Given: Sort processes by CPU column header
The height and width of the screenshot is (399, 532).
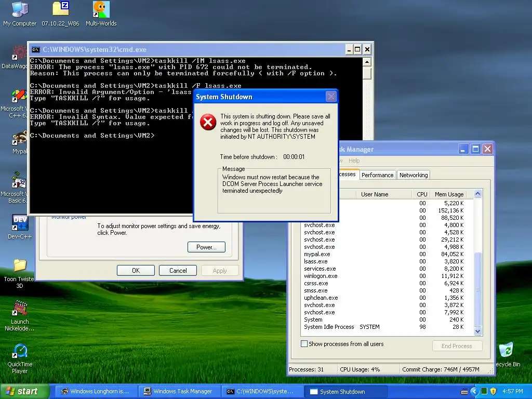Looking at the screenshot, I should point(421,194).
